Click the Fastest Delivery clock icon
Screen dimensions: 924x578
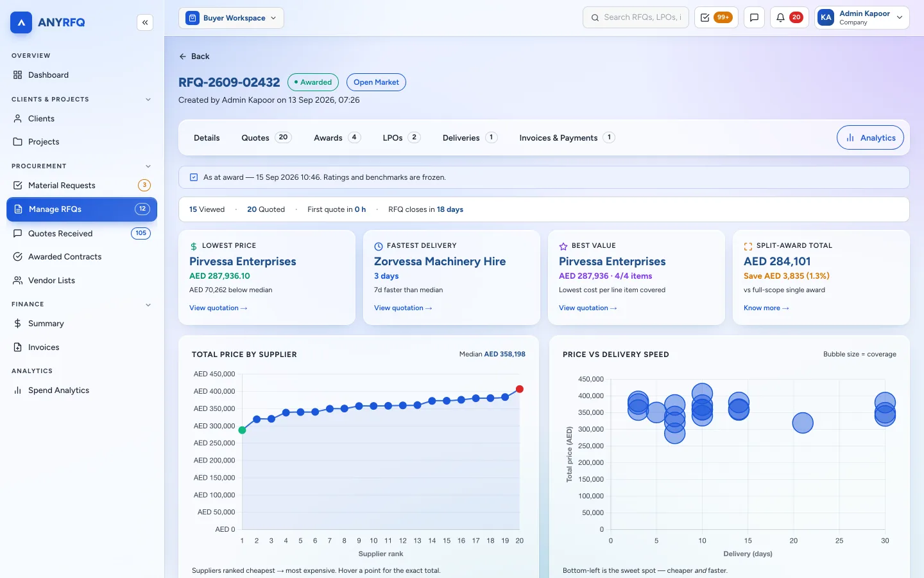[x=379, y=246]
